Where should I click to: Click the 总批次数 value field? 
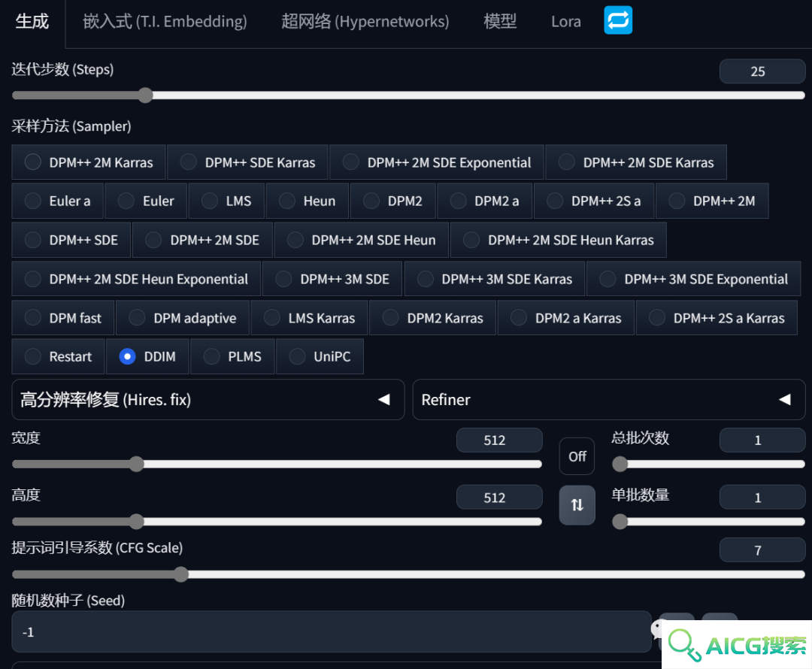tap(762, 440)
